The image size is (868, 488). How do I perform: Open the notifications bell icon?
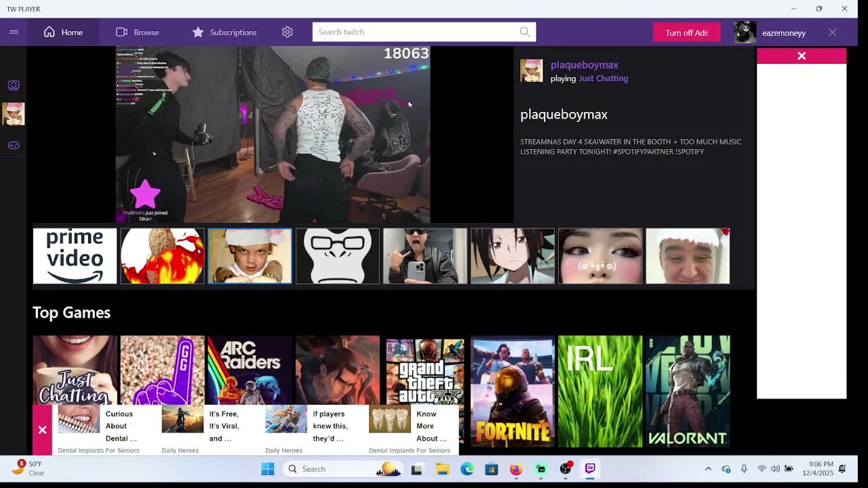[842, 469]
